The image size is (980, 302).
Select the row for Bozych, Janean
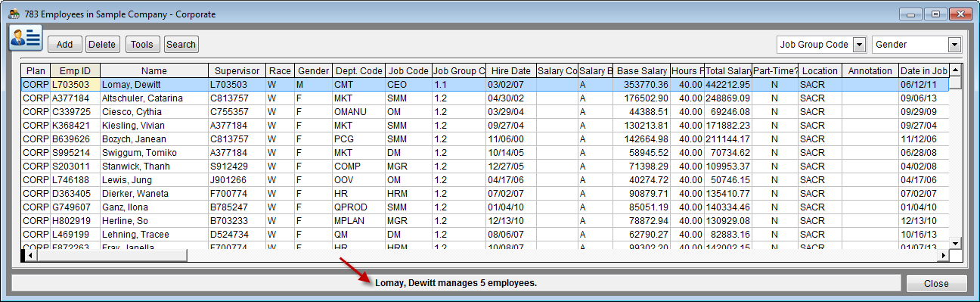pos(485,139)
